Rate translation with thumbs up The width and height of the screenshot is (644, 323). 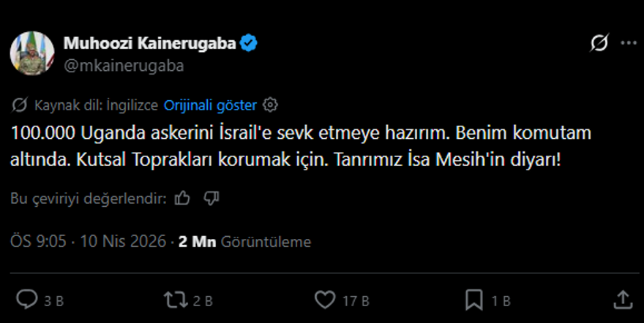click(x=183, y=198)
